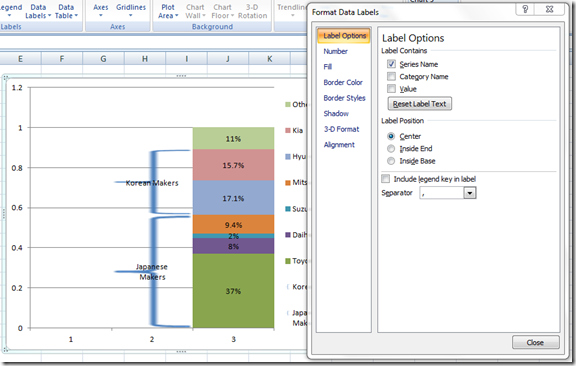The image size is (576, 366).
Task: Click the Axes ribbon button
Action: (x=101, y=11)
